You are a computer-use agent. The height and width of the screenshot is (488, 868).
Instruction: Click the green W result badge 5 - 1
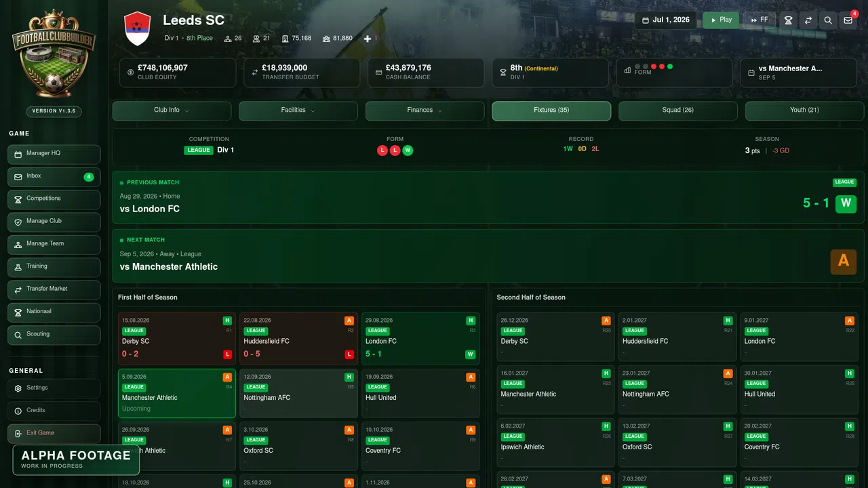click(846, 203)
